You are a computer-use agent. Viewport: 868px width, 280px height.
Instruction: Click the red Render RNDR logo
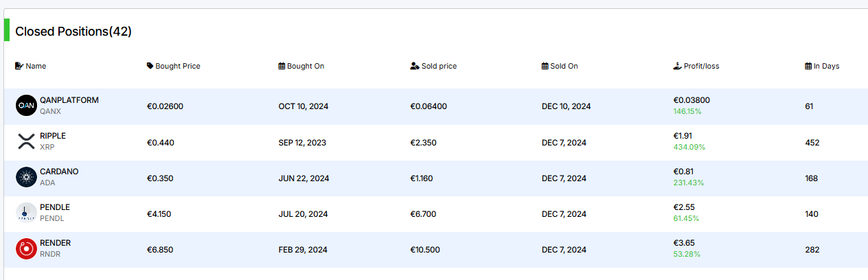[x=26, y=248]
